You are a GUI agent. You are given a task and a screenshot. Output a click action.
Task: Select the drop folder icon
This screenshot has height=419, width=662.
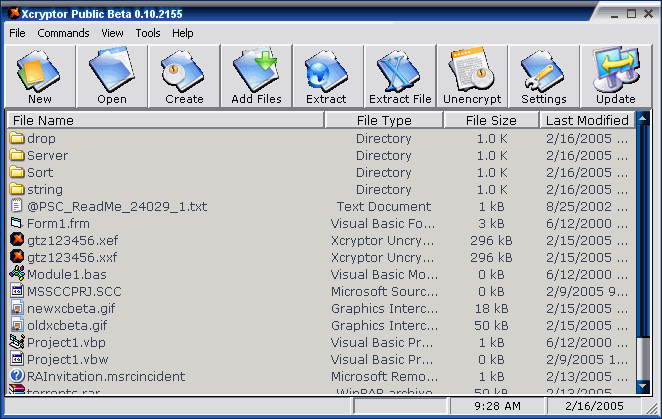pyautogui.click(x=17, y=138)
